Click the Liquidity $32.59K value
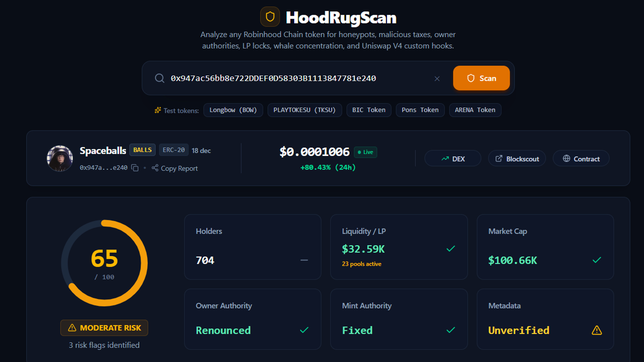Image resolution: width=644 pixels, height=362 pixels. (x=363, y=249)
